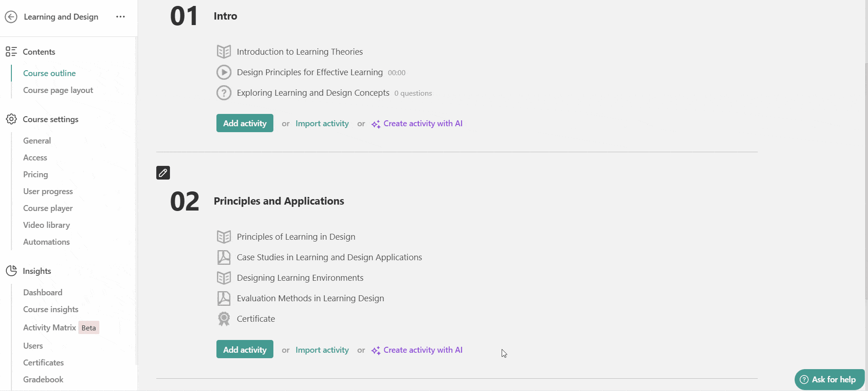Click Import activity link in section 02
868x391 pixels.
tap(322, 350)
